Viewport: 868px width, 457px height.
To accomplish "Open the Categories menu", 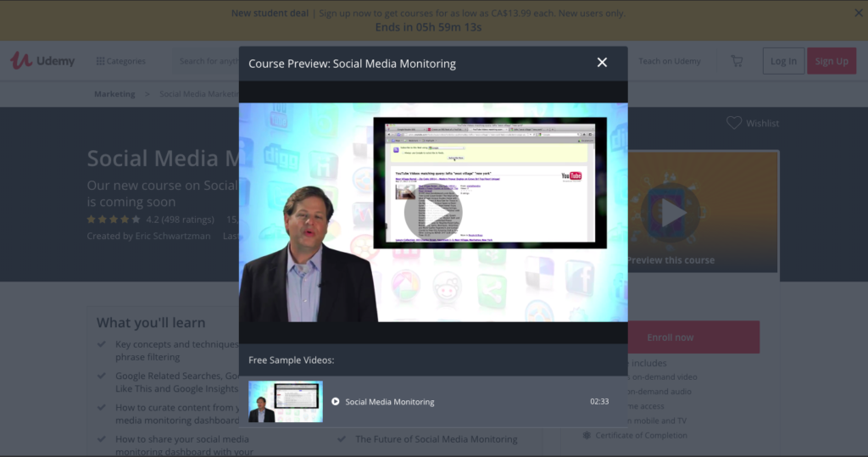I will [120, 61].
